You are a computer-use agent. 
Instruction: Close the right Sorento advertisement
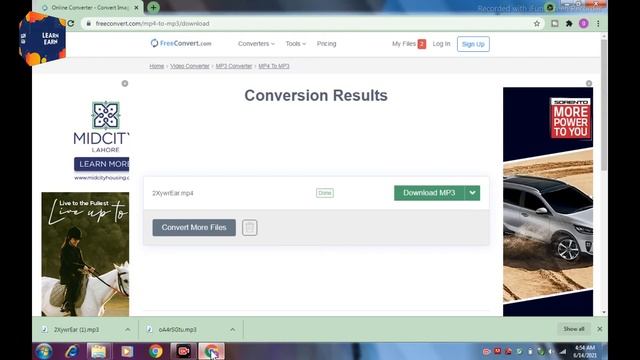point(589,83)
